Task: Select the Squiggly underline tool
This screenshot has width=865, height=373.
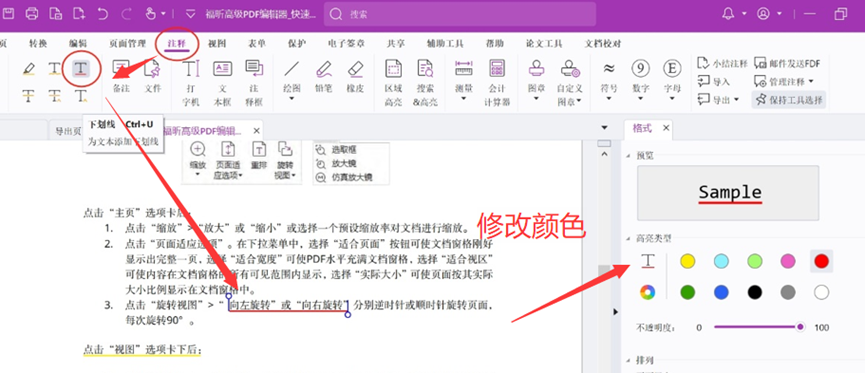Action: (55, 69)
